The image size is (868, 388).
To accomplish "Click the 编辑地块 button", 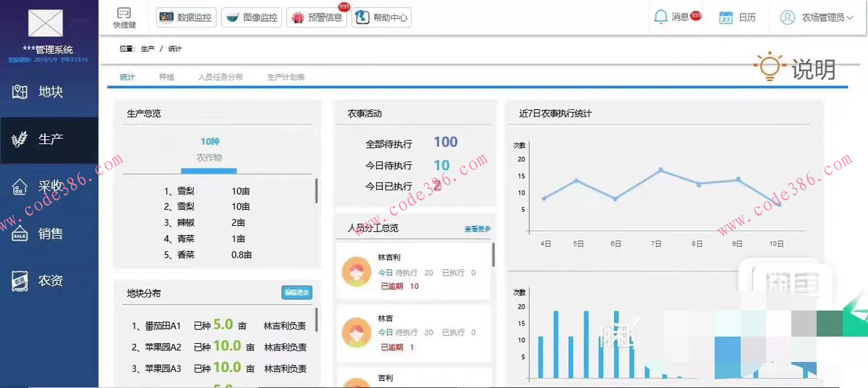I will [x=297, y=292].
